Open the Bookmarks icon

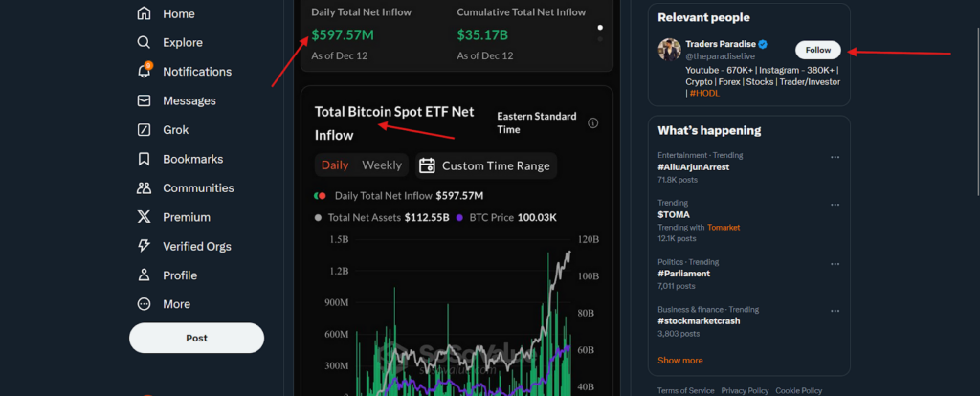click(x=144, y=159)
